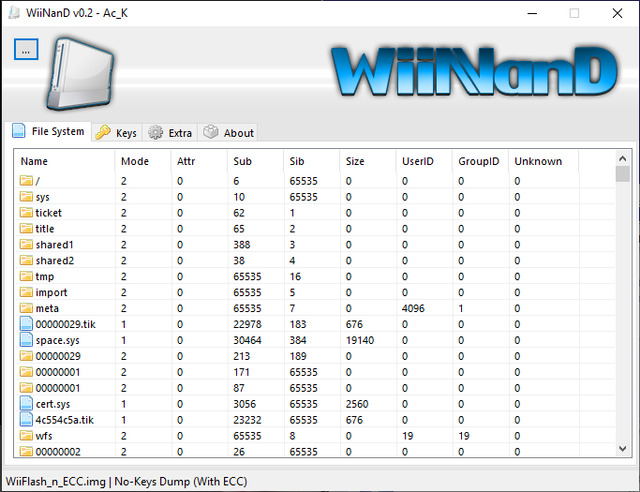The image size is (640, 492).
Task: Click the list scroll down arrow
Action: click(622, 449)
